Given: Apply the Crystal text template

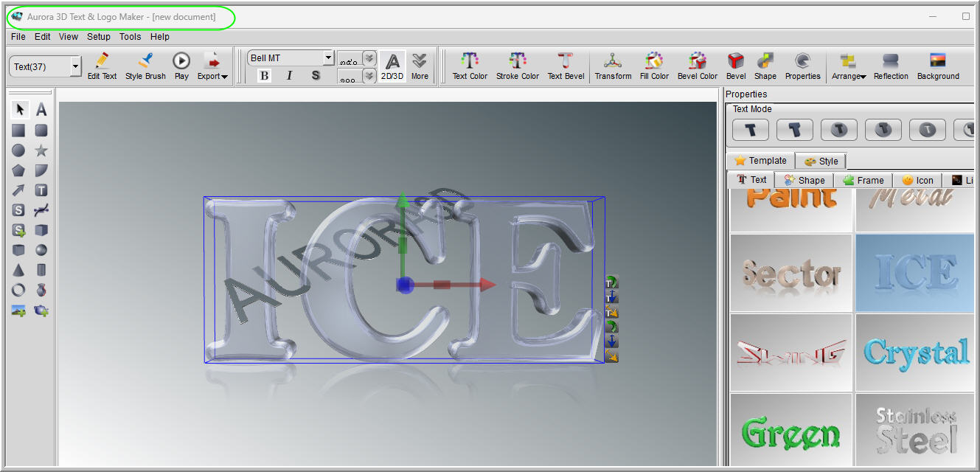Looking at the screenshot, I should 915,353.
